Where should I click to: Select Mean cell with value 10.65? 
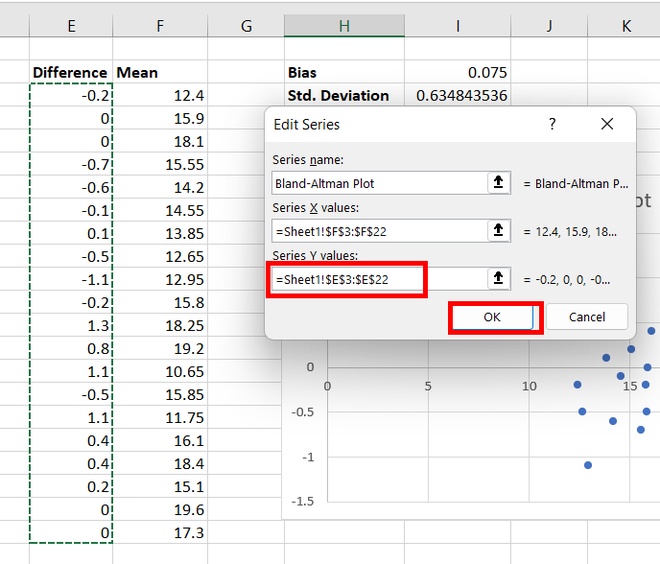tap(160, 371)
